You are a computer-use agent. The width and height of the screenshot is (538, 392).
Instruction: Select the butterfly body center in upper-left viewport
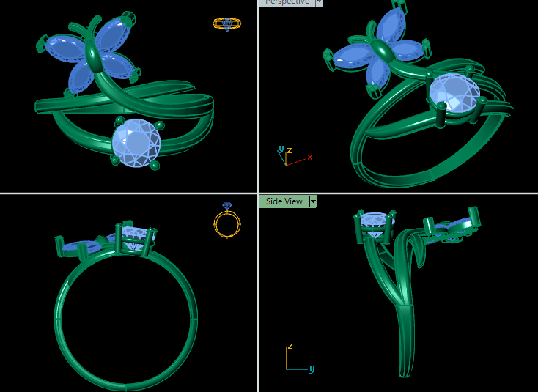coord(95,54)
